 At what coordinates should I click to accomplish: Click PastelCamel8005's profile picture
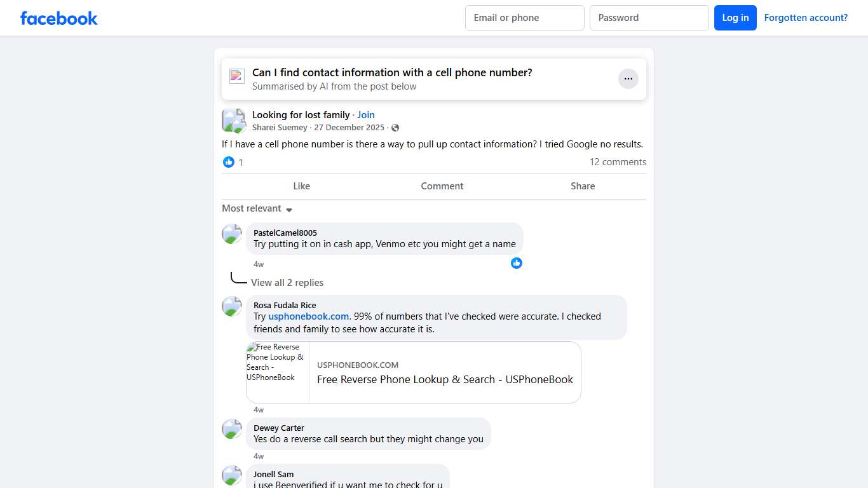pyautogui.click(x=232, y=234)
